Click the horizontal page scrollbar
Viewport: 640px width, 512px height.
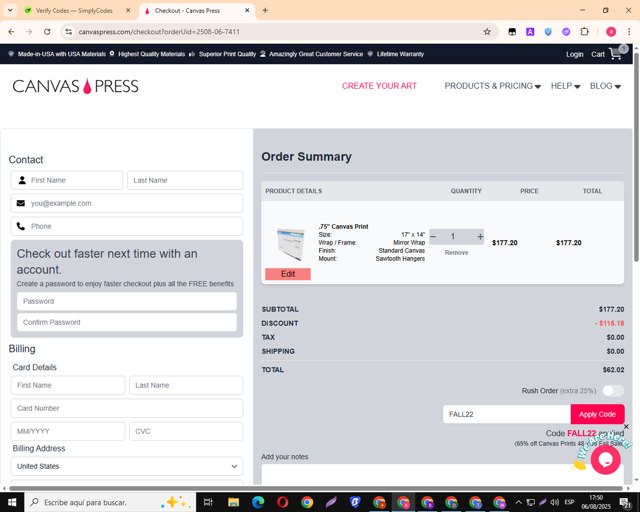[316, 488]
